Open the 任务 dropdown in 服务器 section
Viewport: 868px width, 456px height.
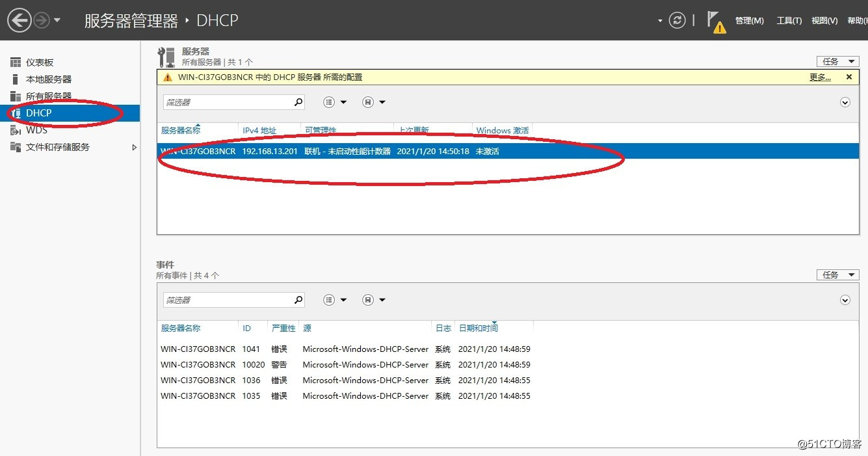click(x=837, y=61)
